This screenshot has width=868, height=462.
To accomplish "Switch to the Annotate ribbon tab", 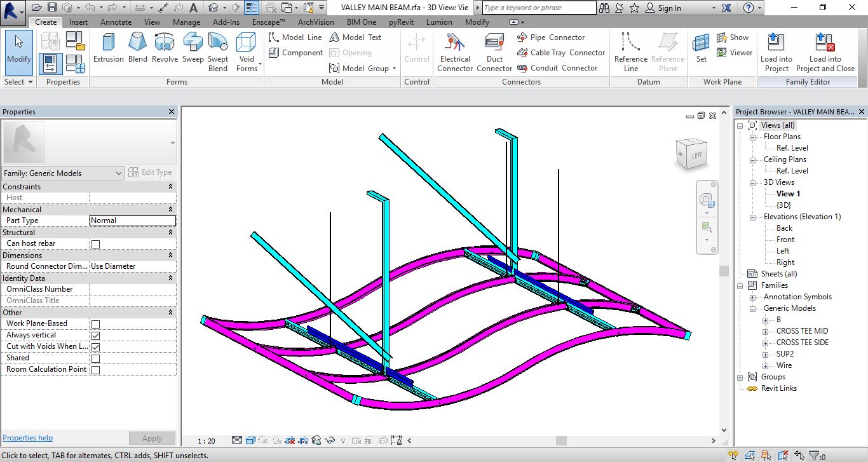I will tap(116, 22).
